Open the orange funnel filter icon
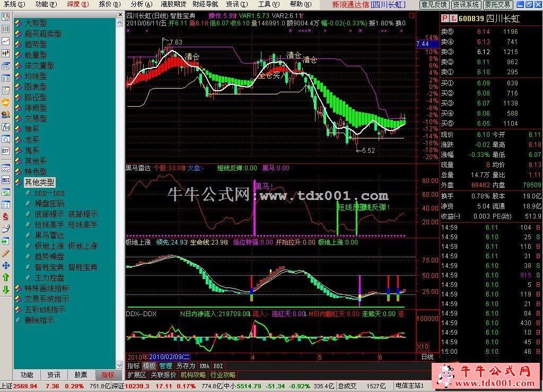Viewport: 543px width, 392px height. [5, 102]
